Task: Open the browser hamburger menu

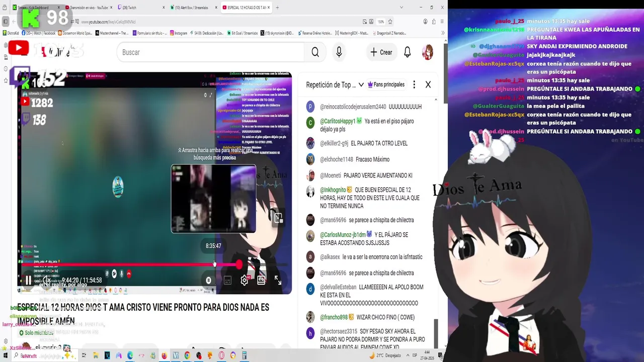Action: tap(442, 22)
